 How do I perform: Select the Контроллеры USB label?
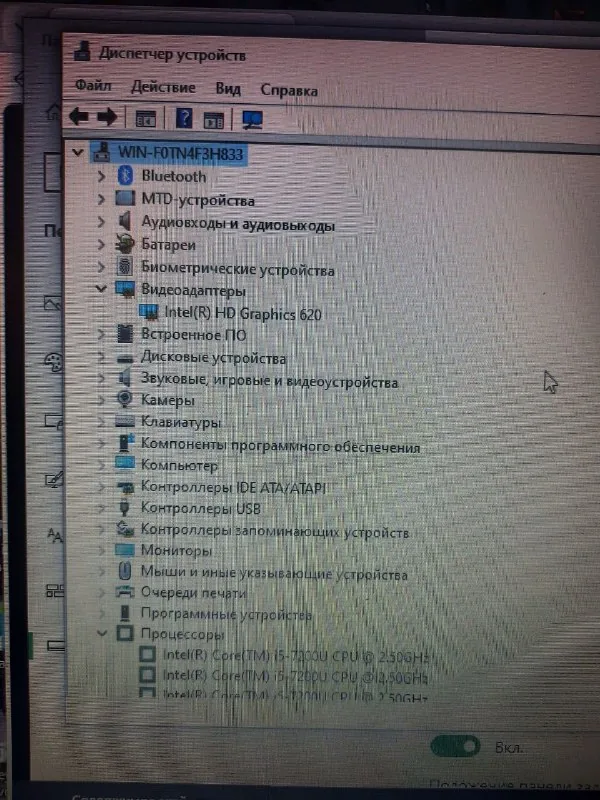pyautogui.click(x=201, y=508)
